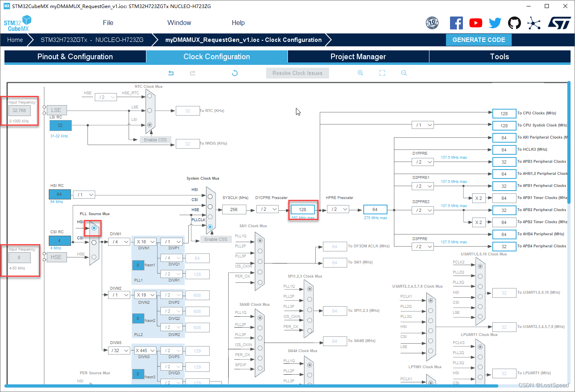The image size is (575, 392).
Task: Click the GENERATE CODE button
Action: 479,40
